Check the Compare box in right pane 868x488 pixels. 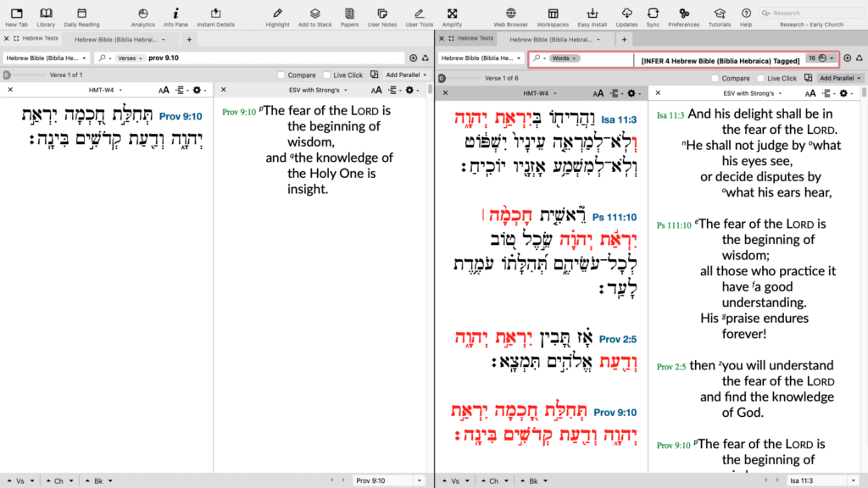point(714,78)
